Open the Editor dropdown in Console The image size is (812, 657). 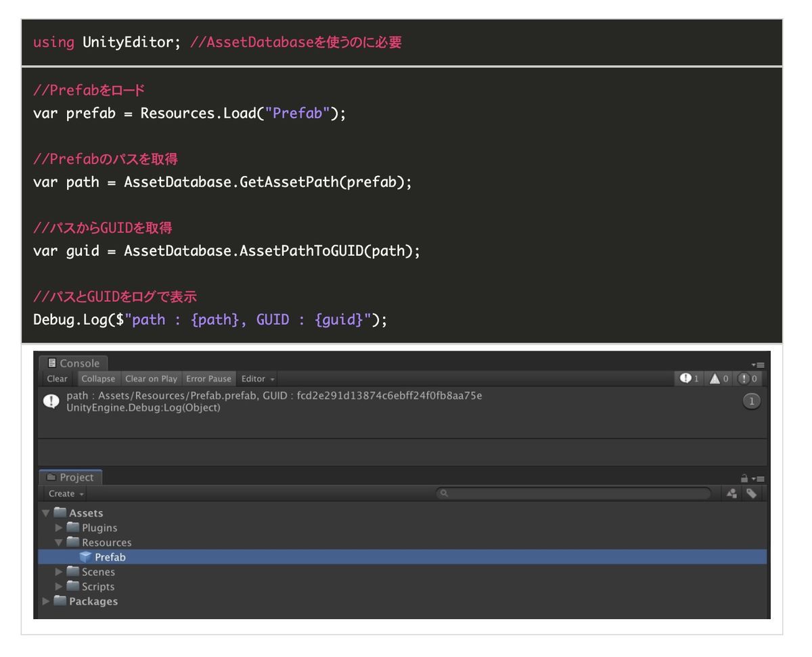coord(258,379)
